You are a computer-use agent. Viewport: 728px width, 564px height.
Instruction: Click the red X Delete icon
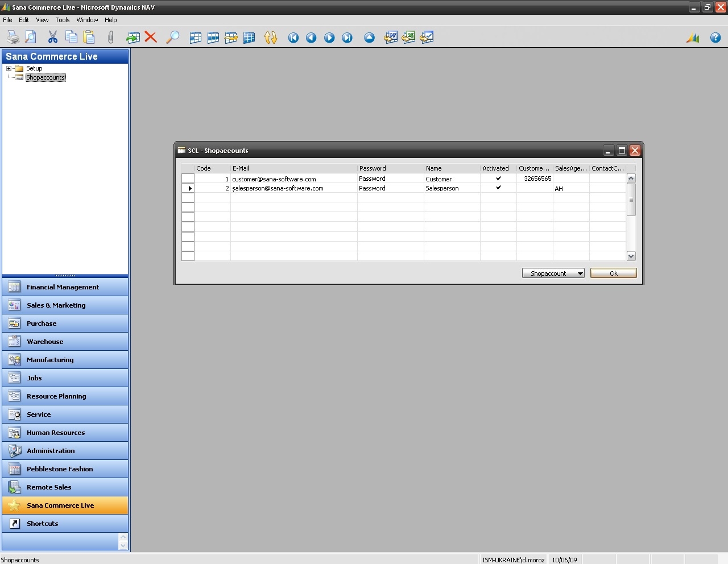[x=151, y=38]
